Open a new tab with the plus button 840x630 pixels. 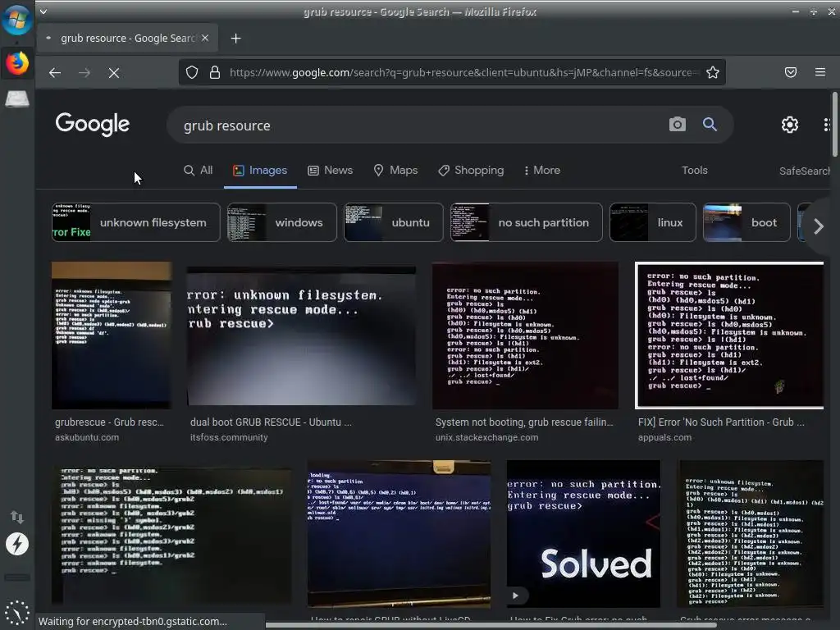235,39
